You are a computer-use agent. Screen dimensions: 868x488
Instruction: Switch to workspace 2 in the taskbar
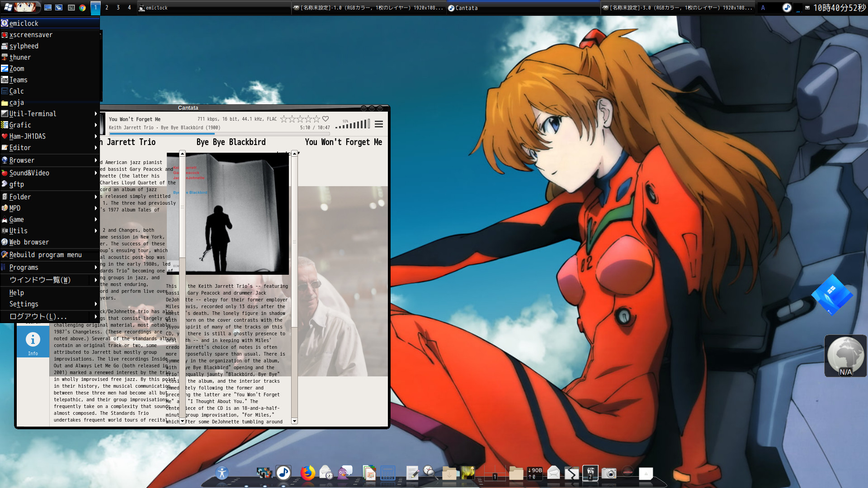point(107,8)
